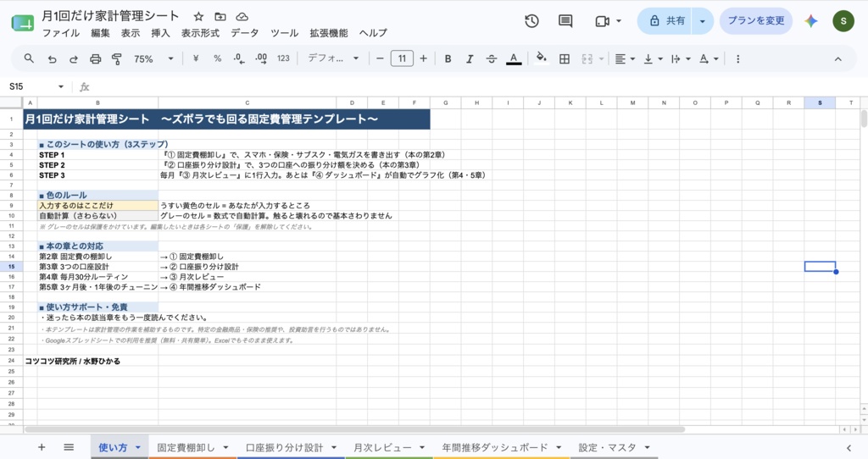The width and height of the screenshot is (868, 459).
Task: Open the account avatar S
Action: 843,21
